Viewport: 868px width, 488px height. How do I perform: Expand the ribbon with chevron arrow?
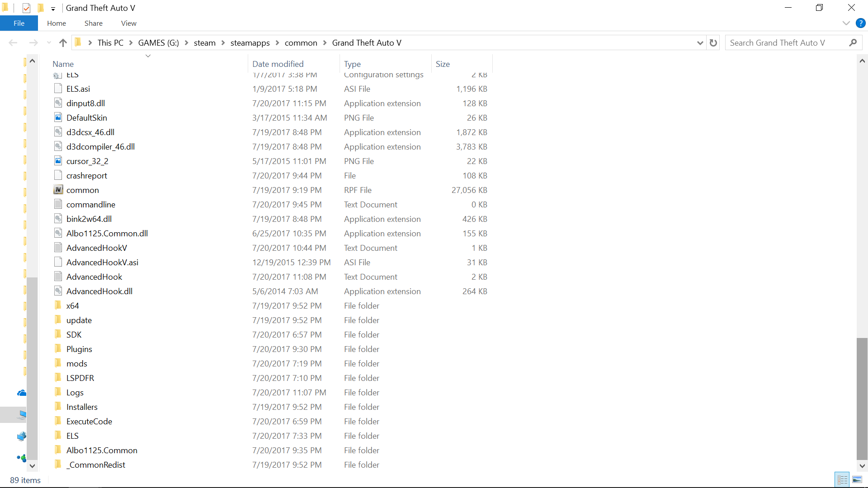[x=846, y=23]
